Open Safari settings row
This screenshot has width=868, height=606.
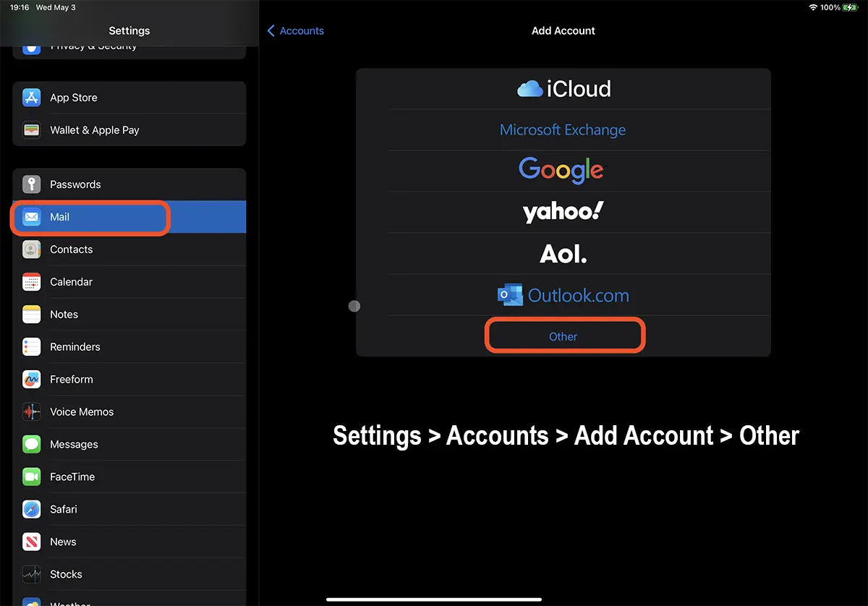pos(129,510)
